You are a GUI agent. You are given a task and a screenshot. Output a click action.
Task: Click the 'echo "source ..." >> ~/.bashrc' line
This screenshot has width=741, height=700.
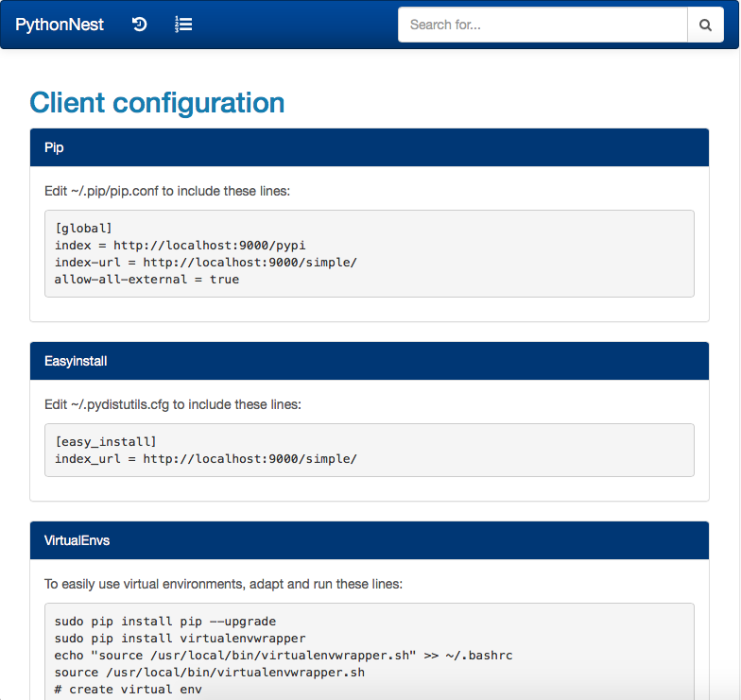point(284,656)
